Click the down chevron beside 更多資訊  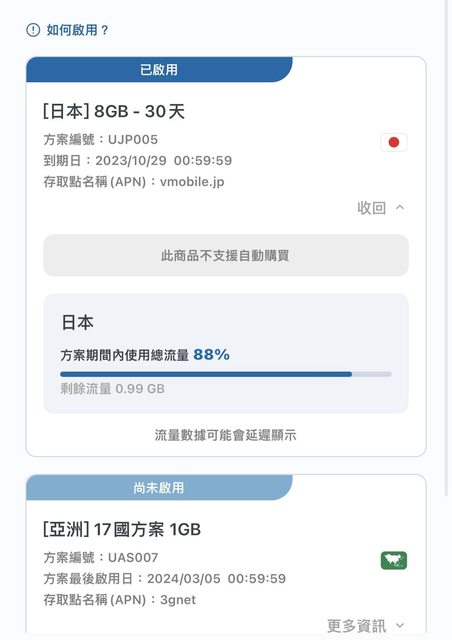click(x=400, y=625)
